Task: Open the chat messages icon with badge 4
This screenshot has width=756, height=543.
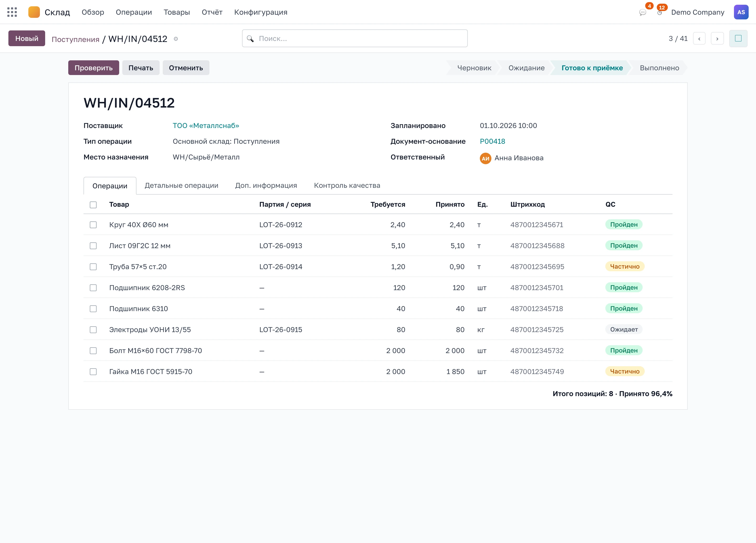Action: click(x=643, y=12)
